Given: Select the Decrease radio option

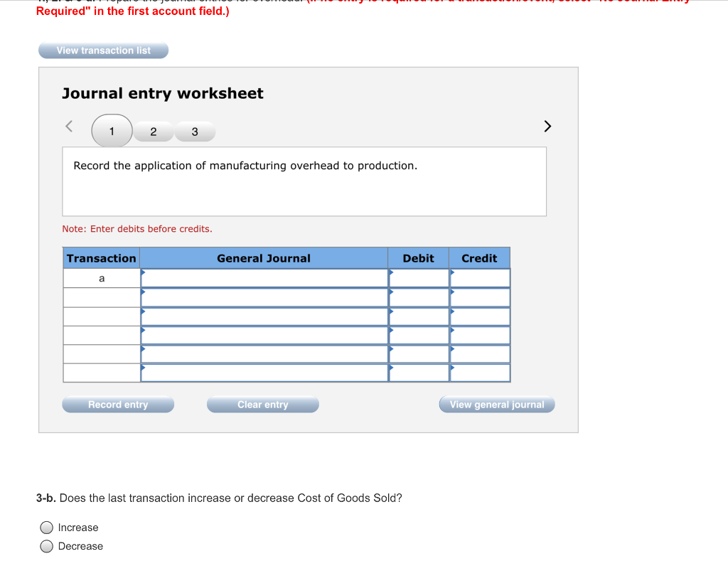Looking at the screenshot, I should point(46,546).
